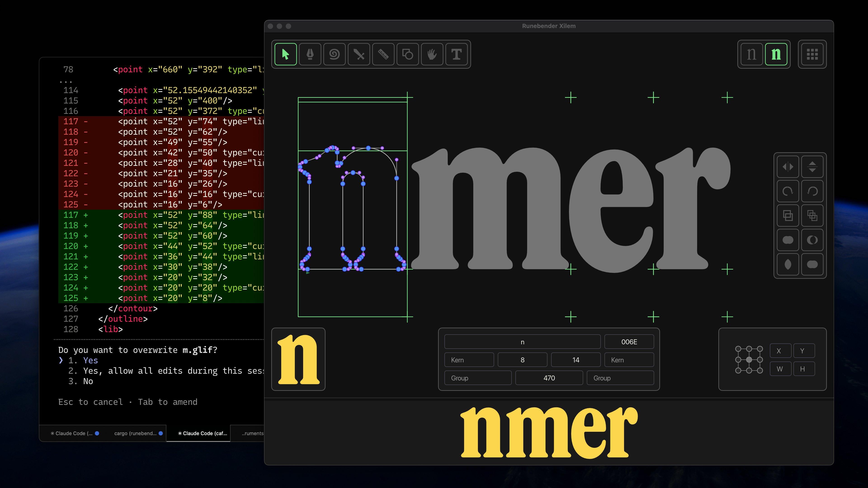Image resolution: width=868 pixels, height=488 pixels.
Task: Click the advance width field showing 470
Action: point(549,378)
